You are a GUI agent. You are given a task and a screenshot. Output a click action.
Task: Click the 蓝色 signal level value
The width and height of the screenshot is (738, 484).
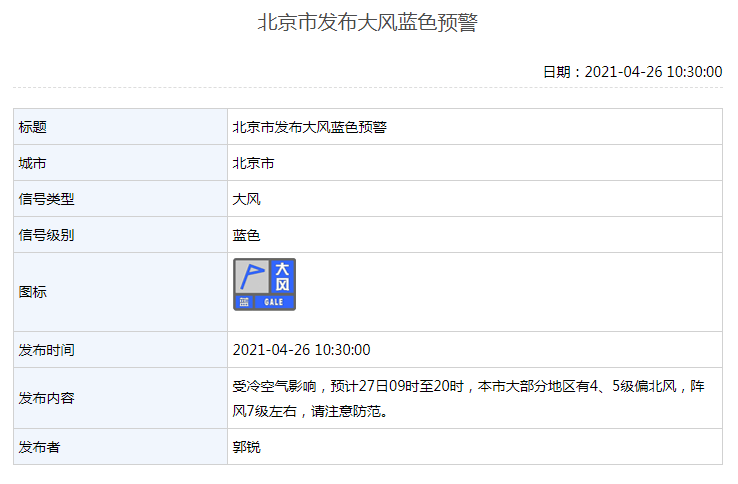pyautogui.click(x=246, y=235)
